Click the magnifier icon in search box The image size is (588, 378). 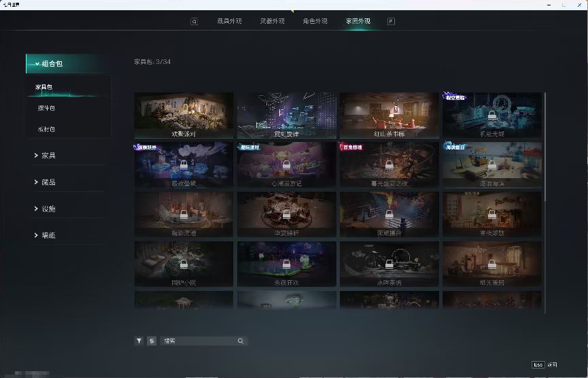click(241, 341)
